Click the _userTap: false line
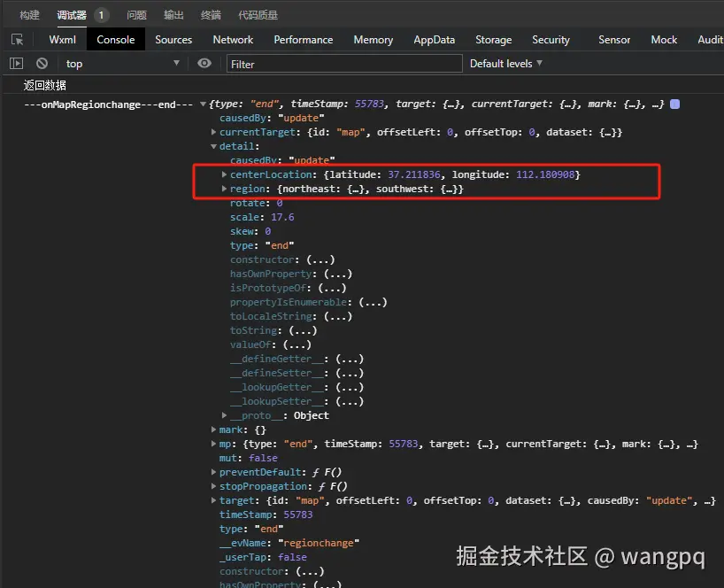The height and width of the screenshot is (588, 724). point(263,557)
